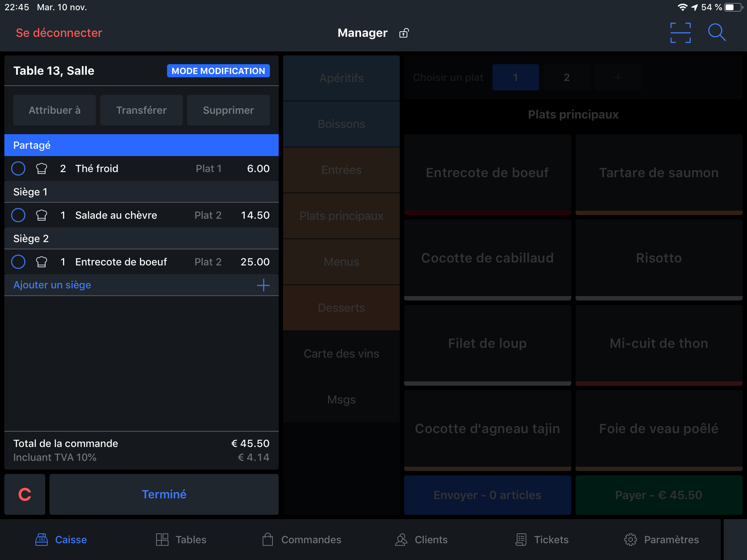747x560 pixels.
Task: Tap the Ajouter un siège link
Action: click(x=52, y=285)
